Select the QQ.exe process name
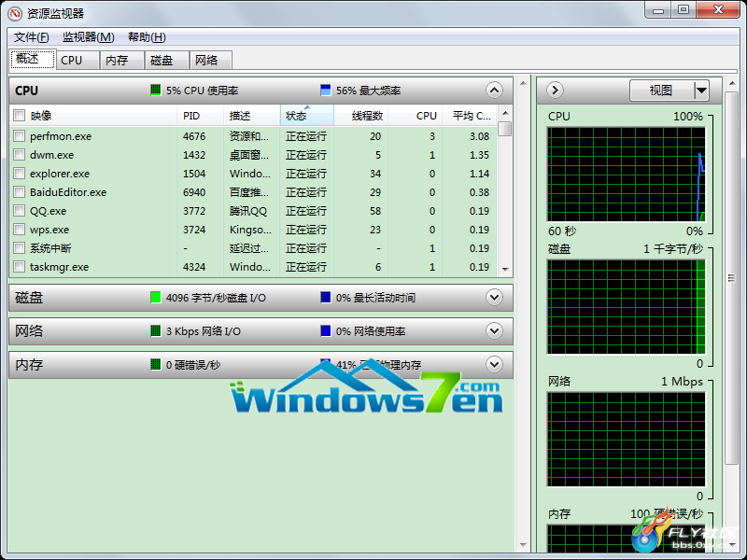 coord(49,211)
